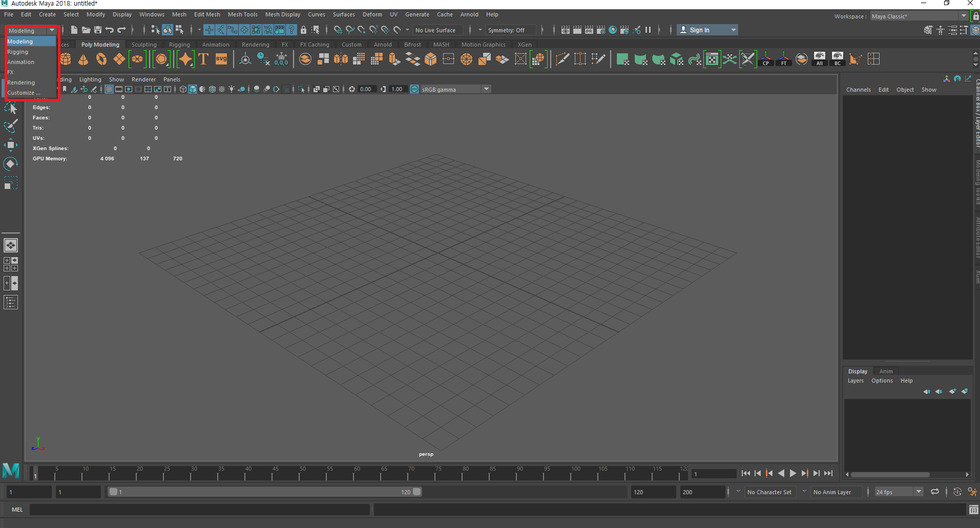Open the Mesh Tools menu

[243, 14]
